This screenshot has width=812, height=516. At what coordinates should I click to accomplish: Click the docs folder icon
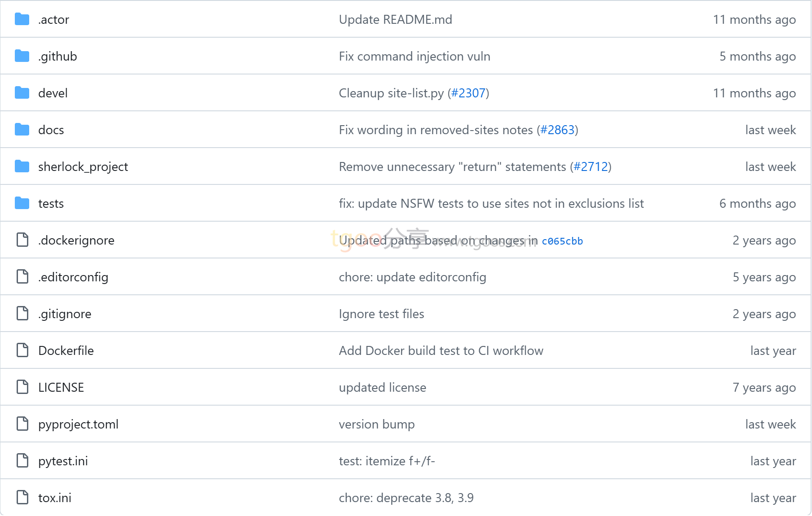(22, 130)
